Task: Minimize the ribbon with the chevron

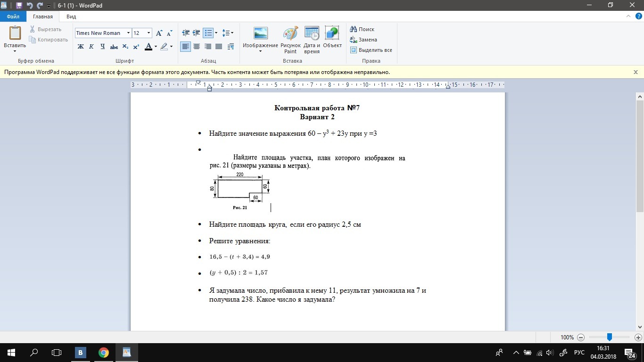Action: [x=628, y=16]
